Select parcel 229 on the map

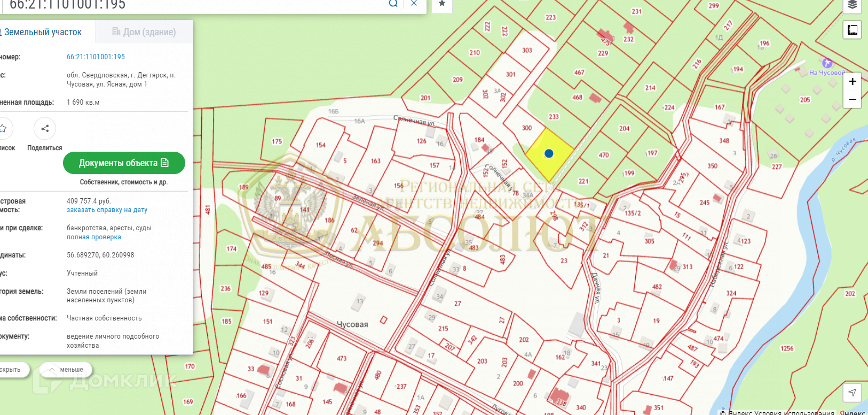pyautogui.click(x=603, y=53)
